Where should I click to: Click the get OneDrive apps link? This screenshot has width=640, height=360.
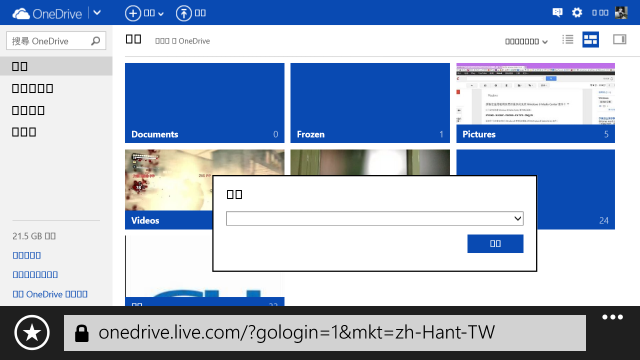(50, 294)
